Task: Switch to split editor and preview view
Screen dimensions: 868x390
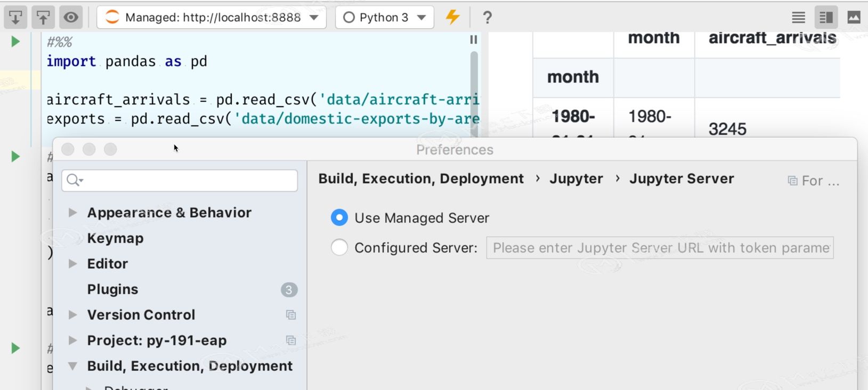Action: (x=826, y=18)
